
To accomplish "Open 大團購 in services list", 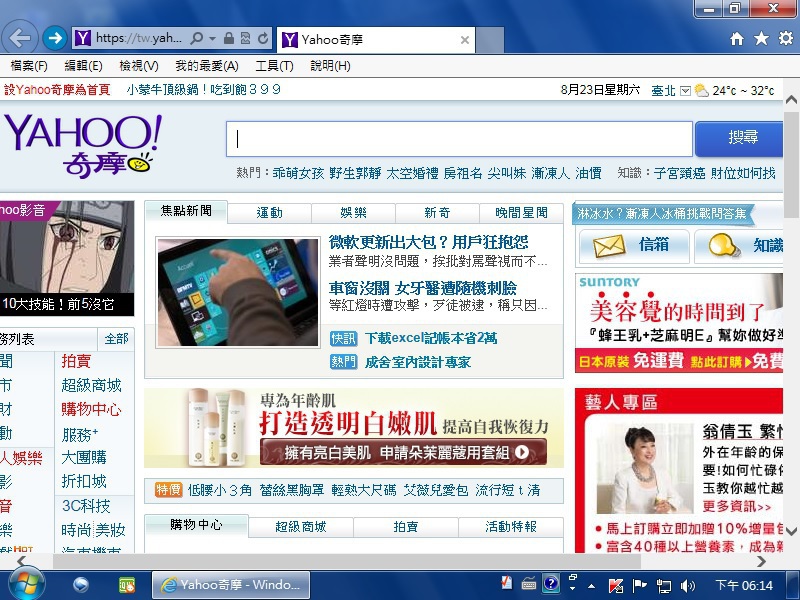I will coord(84,457).
